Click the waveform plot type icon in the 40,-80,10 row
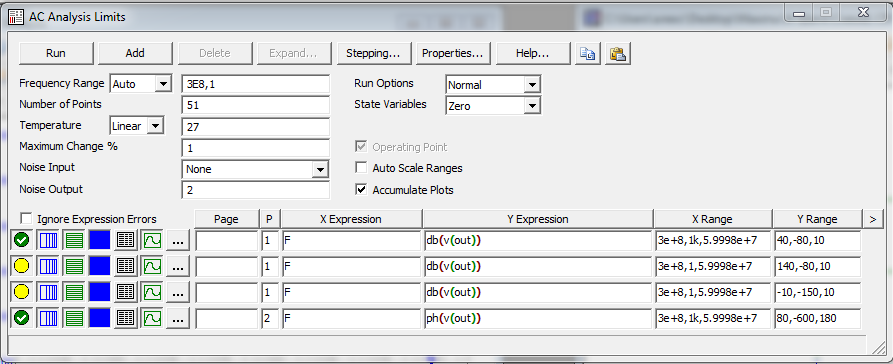The height and width of the screenshot is (364, 893). 151,240
